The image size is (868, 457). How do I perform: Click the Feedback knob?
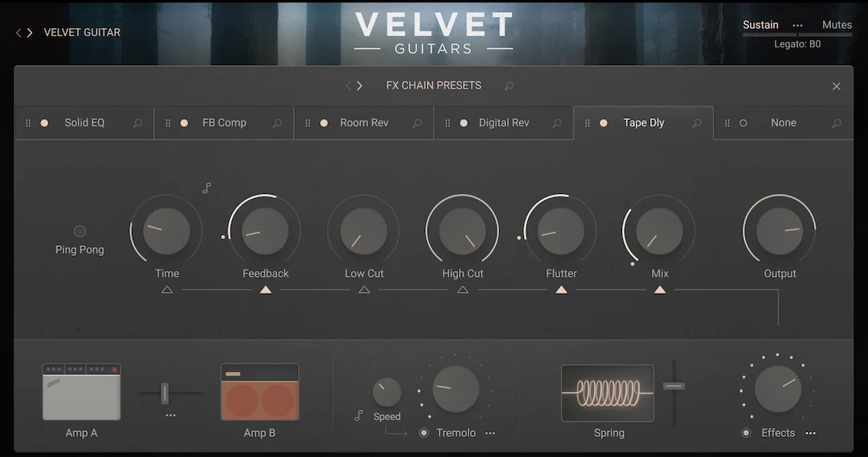tap(265, 231)
